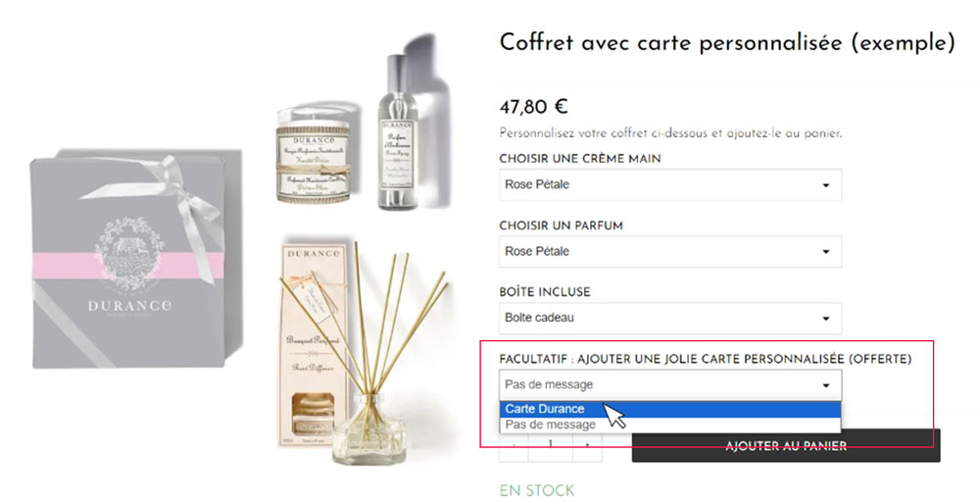Click the quantity input field
The image size is (980, 503).
tap(551, 446)
